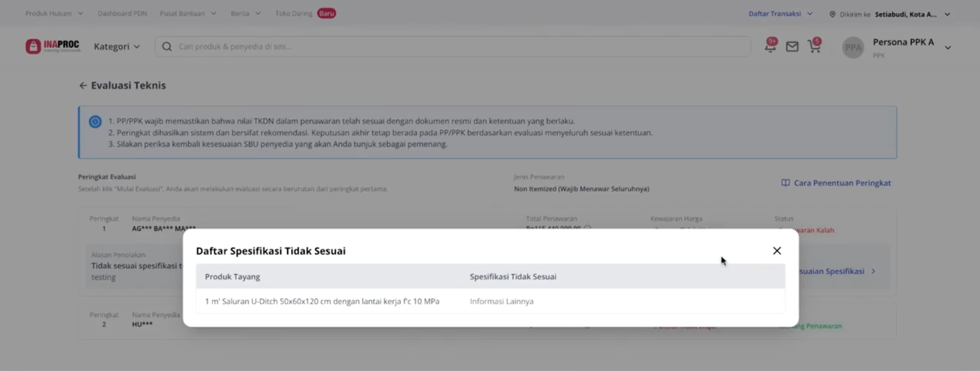Screen dimensions: 980x371
Task: Click the PPA profile avatar
Action: click(x=853, y=47)
